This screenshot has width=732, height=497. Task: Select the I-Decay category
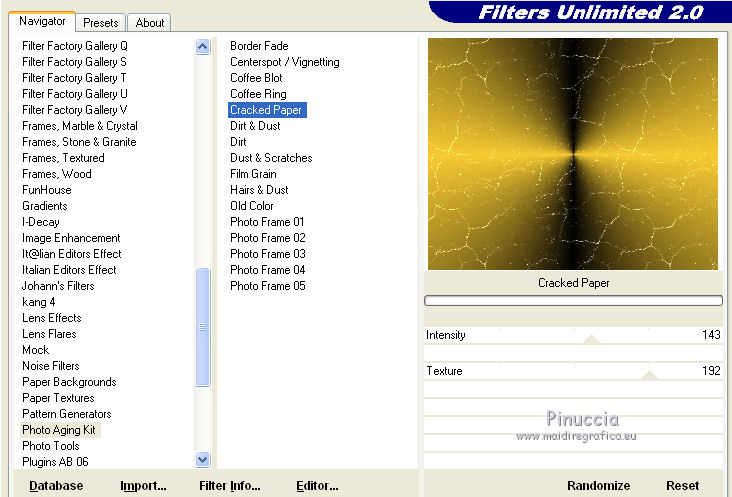click(x=41, y=222)
